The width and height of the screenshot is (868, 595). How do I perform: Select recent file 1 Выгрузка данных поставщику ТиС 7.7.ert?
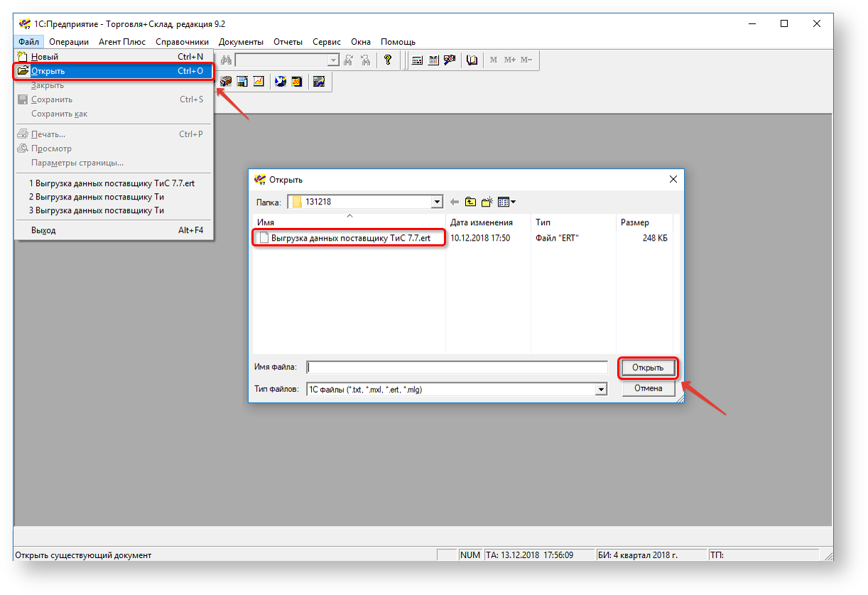[114, 183]
